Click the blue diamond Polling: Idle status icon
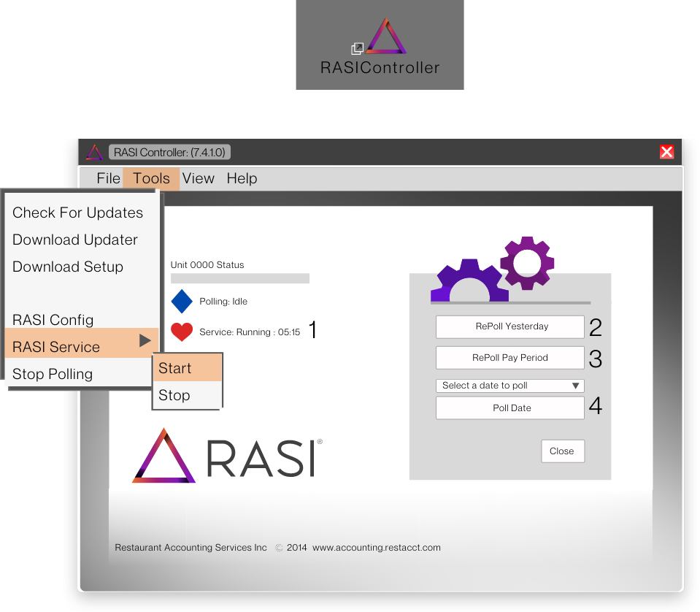The image size is (700, 612). coord(180,301)
